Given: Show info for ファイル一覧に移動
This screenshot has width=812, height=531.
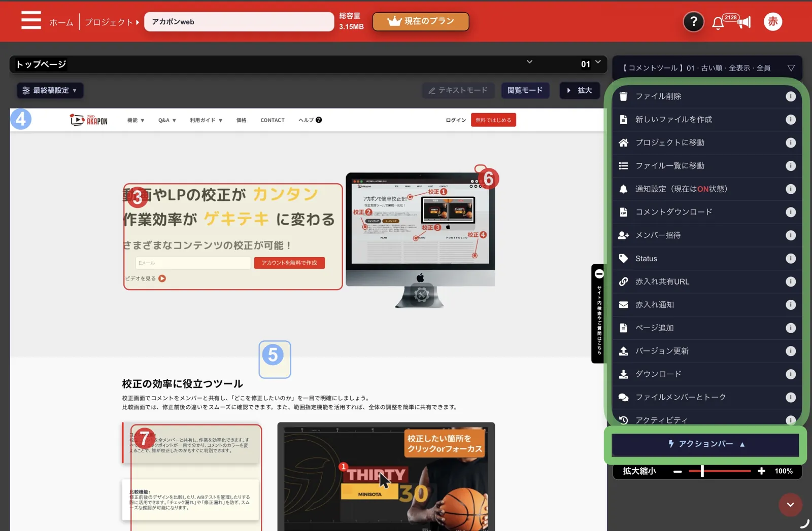Looking at the screenshot, I should click(x=790, y=166).
